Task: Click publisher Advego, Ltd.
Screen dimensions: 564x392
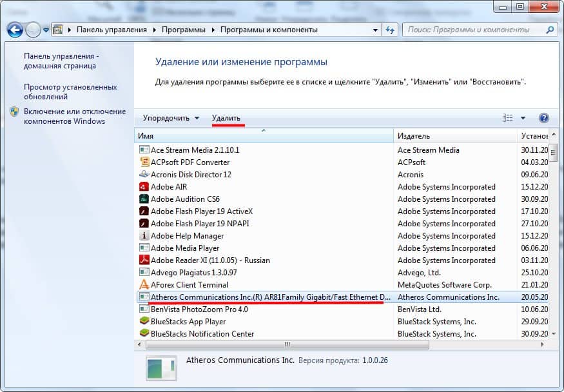Action: 419,273
